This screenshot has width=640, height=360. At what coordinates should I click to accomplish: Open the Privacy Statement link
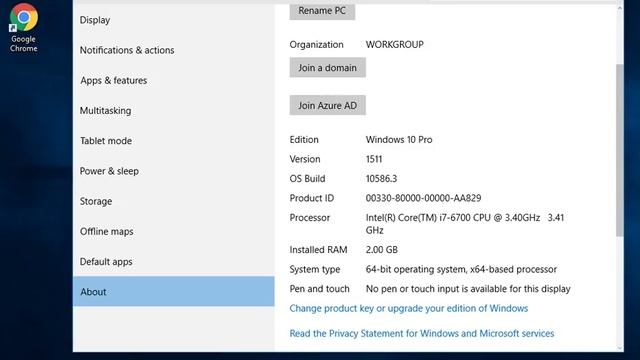pos(422,333)
